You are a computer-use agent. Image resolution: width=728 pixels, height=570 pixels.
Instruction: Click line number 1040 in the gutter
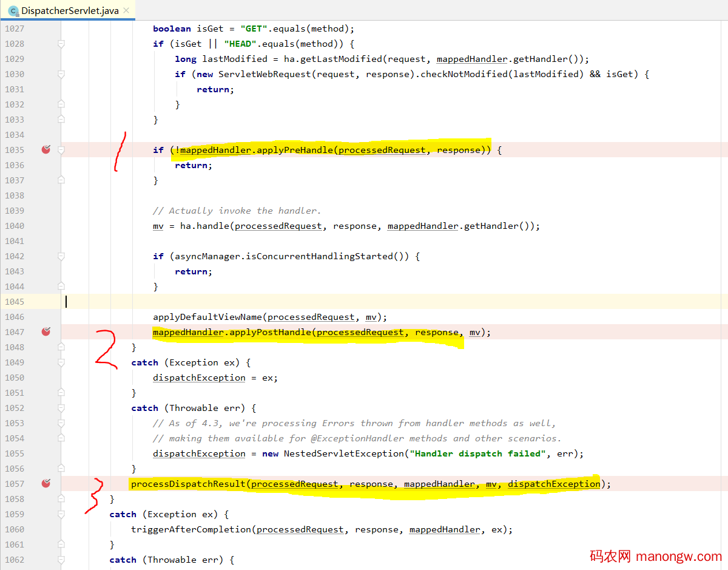coord(13,226)
